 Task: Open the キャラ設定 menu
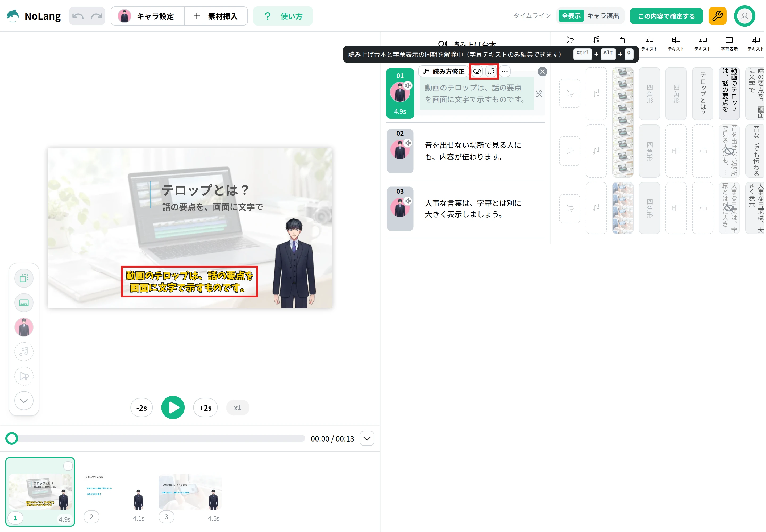point(147,16)
